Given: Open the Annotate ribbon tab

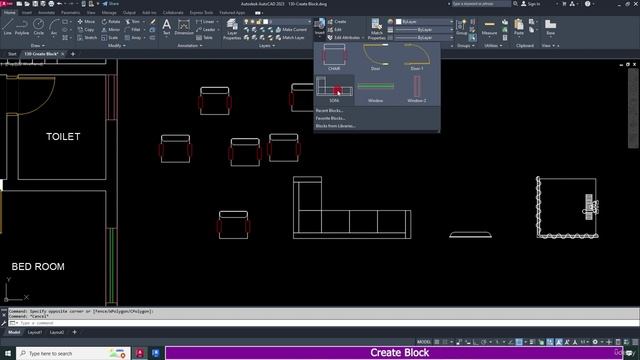Looking at the screenshot, I should tap(46, 13).
